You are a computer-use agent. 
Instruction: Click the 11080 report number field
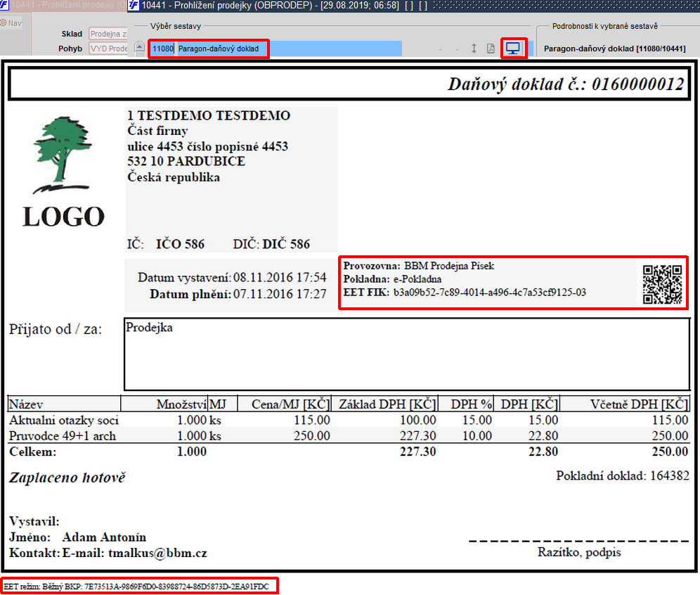(x=162, y=49)
